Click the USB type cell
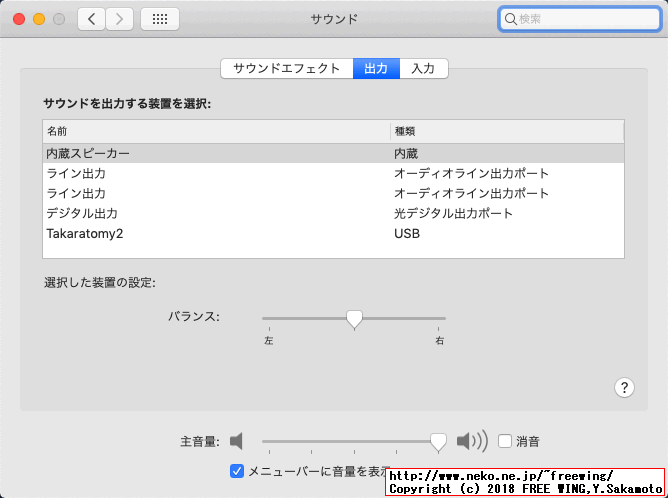This screenshot has width=668, height=498. pyautogui.click(x=407, y=234)
